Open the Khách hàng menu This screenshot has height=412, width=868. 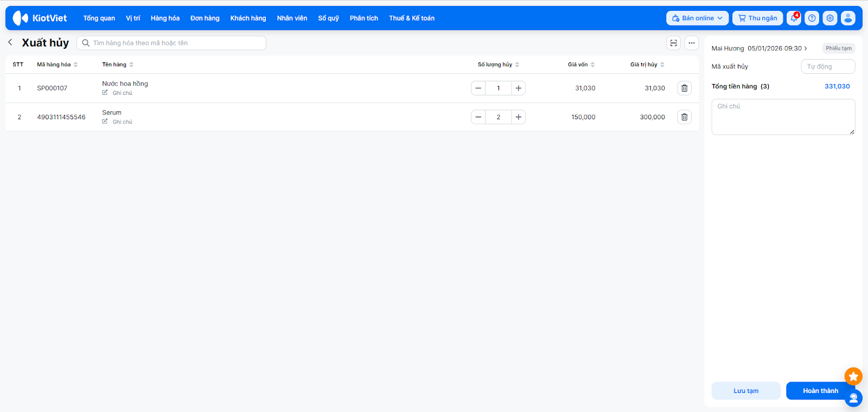pos(248,18)
